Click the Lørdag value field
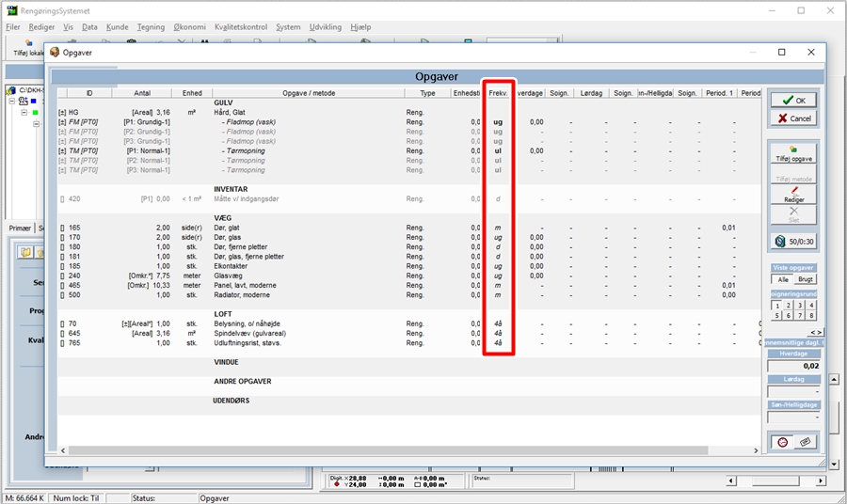The width and height of the screenshot is (847, 504). tap(793, 391)
